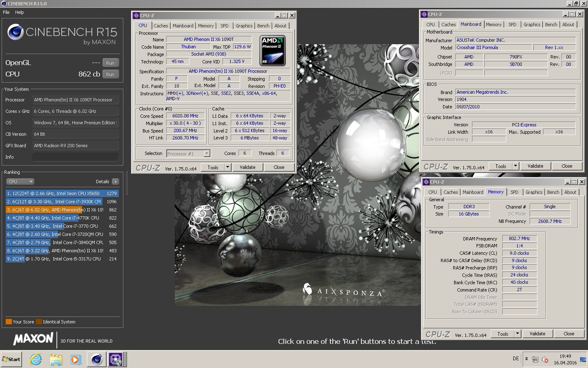Click the Start button
This screenshot has width=588, height=368.
click(x=11, y=359)
